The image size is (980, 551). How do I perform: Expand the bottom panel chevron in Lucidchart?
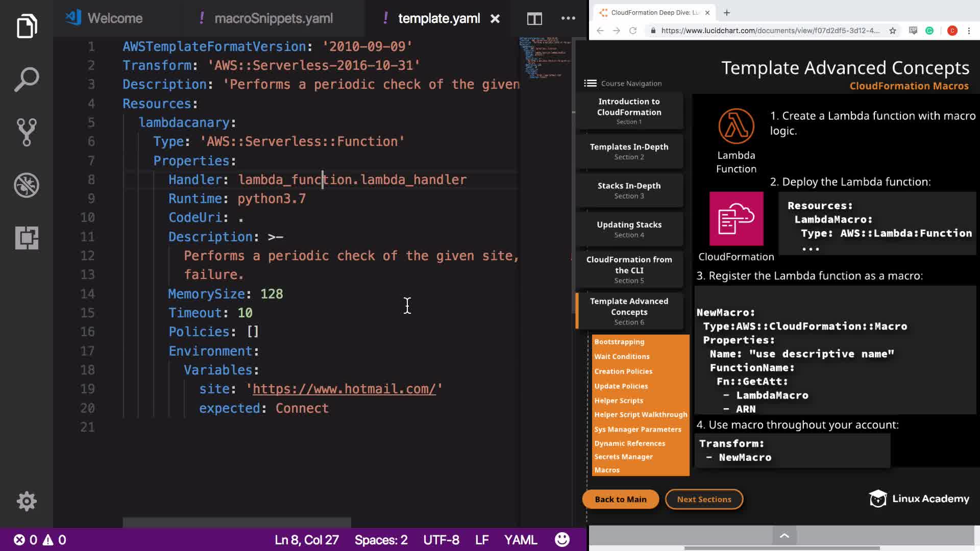coord(785,536)
